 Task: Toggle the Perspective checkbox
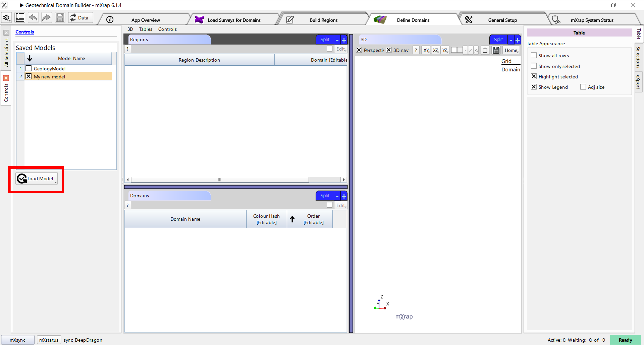pos(359,50)
